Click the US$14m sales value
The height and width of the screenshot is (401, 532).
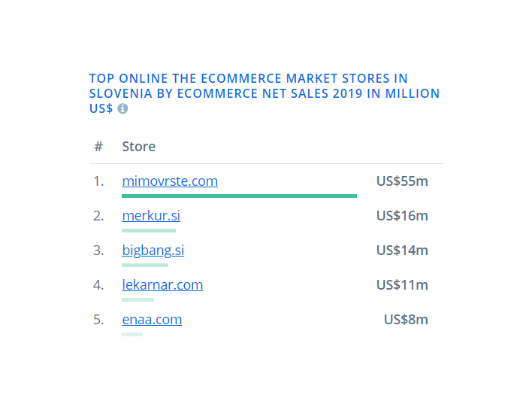point(402,251)
